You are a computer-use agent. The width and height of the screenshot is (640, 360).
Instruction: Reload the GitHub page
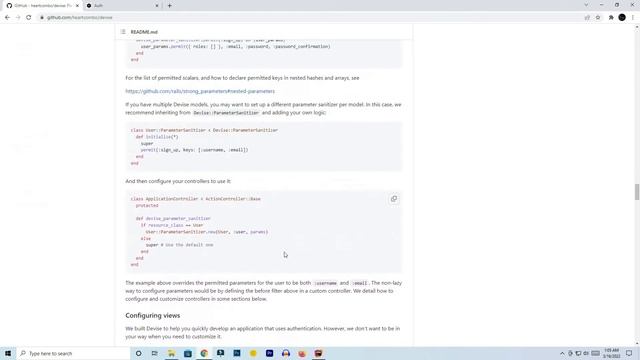tap(29, 18)
